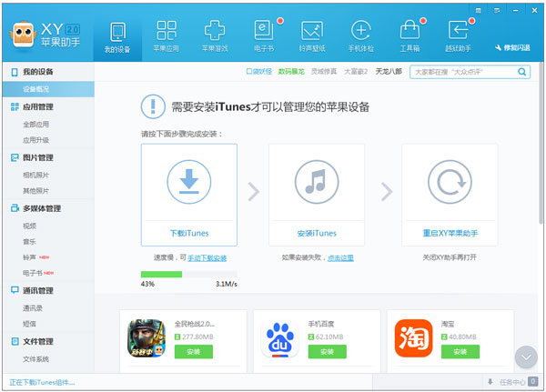Click the skin/settings title bar icon
The width and height of the screenshot is (546, 392).
click(x=479, y=11)
